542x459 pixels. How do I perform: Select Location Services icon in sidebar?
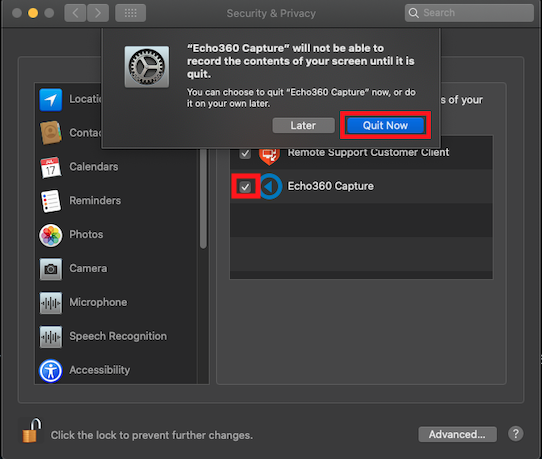[51, 100]
